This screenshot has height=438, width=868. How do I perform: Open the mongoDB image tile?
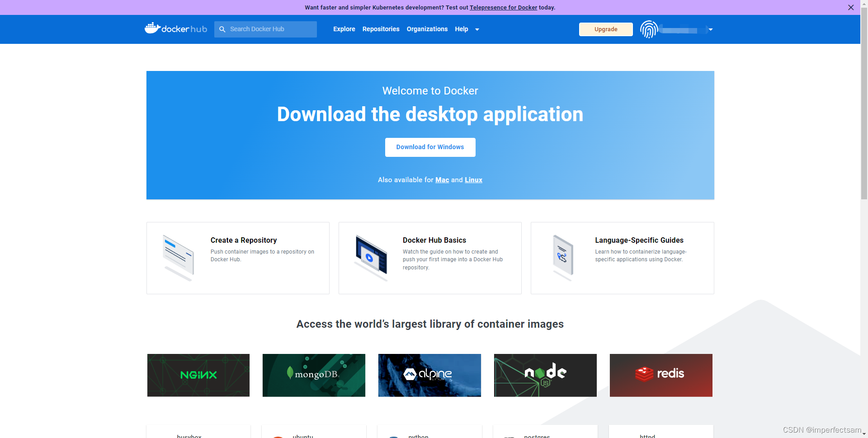(314, 375)
